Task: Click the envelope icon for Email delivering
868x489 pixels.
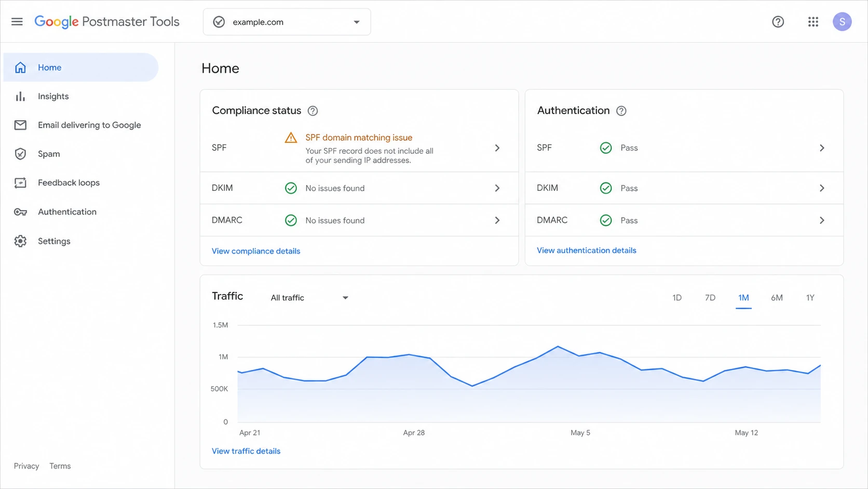Action: point(20,125)
